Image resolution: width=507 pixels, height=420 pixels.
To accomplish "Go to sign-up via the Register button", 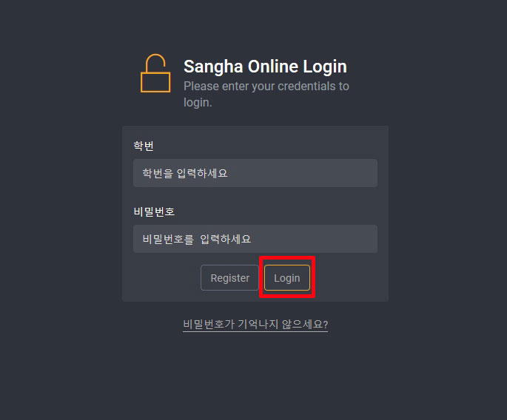I will (230, 278).
